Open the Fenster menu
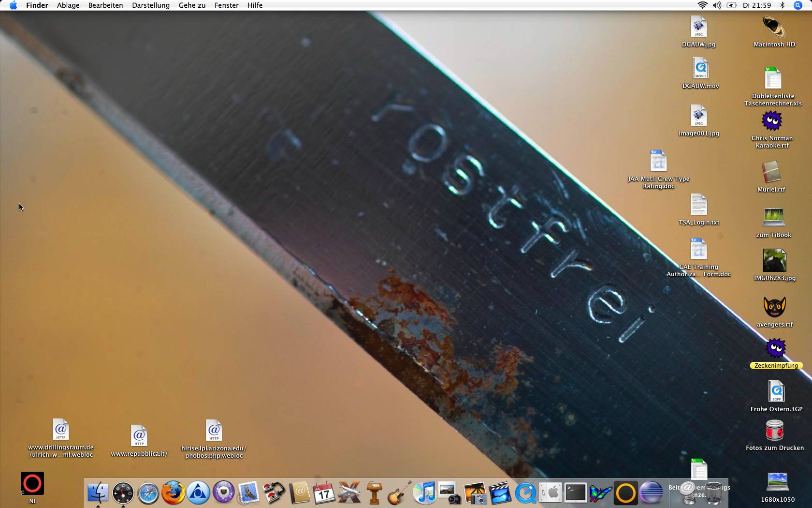The image size is (812, 508). coord(226,5)
